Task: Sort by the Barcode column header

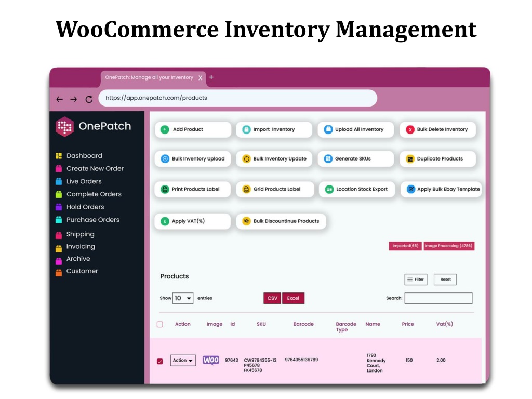Action: 303,324
